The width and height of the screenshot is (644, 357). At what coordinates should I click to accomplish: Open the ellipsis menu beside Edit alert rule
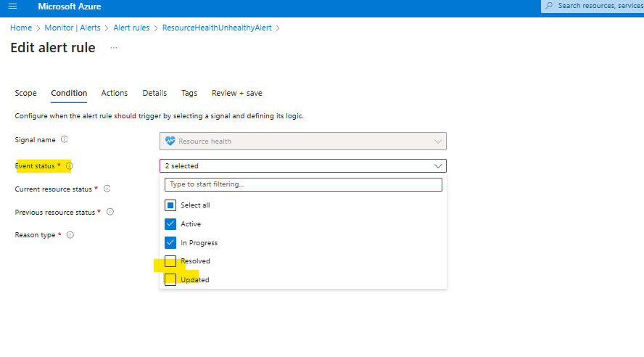[x=114, y=48]
